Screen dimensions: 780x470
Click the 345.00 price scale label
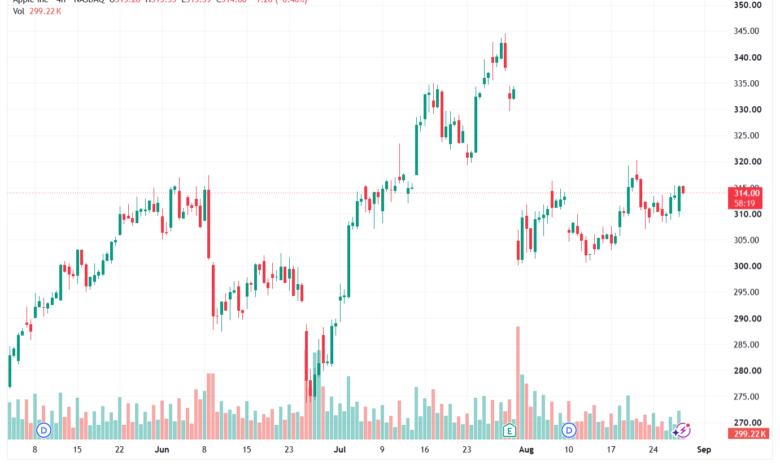(x=747, y=31)
